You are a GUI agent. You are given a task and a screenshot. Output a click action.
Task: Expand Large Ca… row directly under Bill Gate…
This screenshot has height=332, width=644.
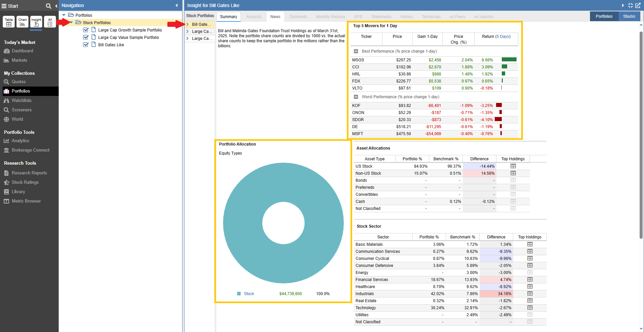click(x=187, y=32)
